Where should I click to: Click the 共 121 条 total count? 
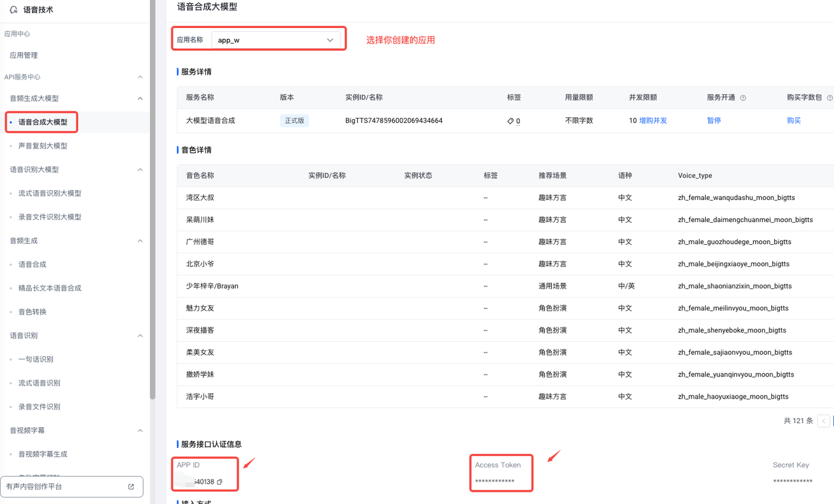click(798, 421)
